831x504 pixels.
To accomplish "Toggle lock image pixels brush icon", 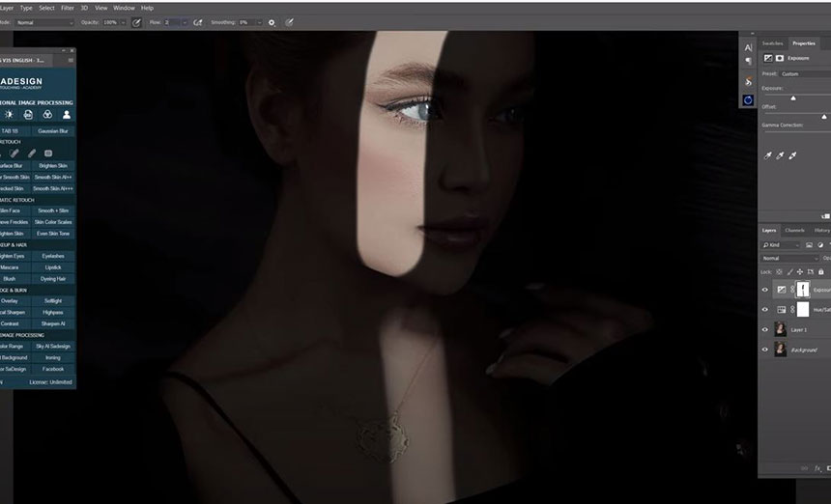I will click(789, 271).
